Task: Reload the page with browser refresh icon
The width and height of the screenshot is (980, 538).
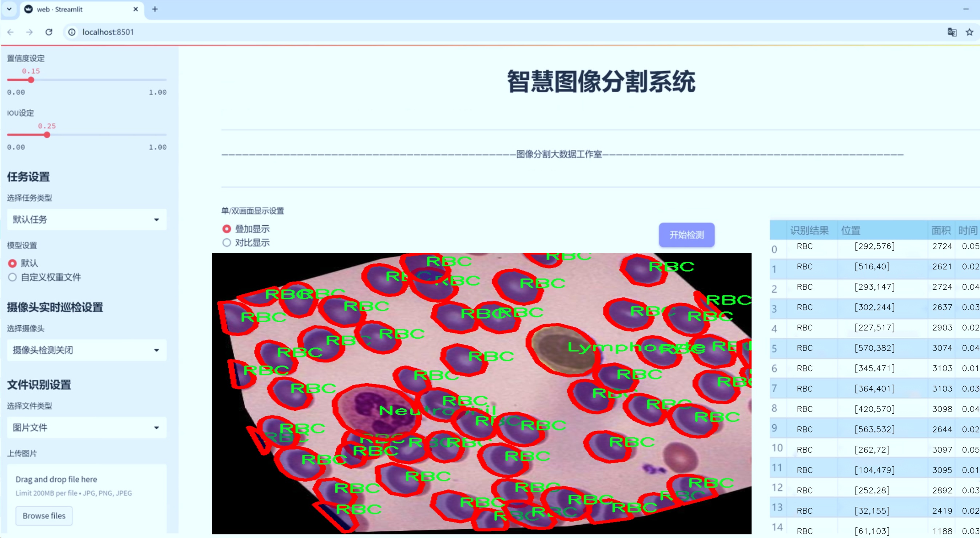Action: click(49, 32)
